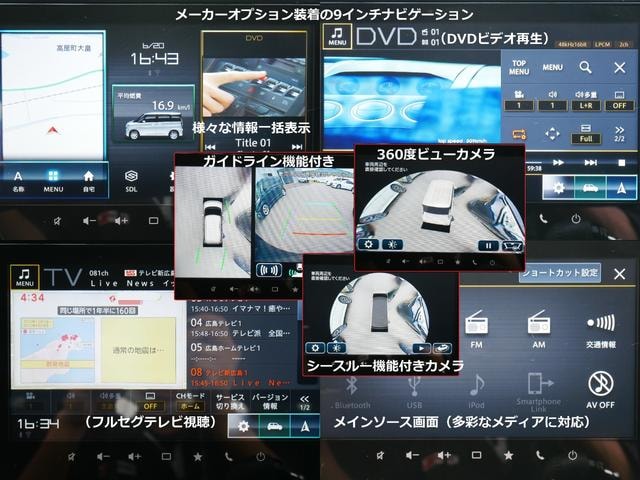Tap the car icon on the DVD screen
Image resolution: width=640 pixels, height=480 pixels.
tap(590, 187)
